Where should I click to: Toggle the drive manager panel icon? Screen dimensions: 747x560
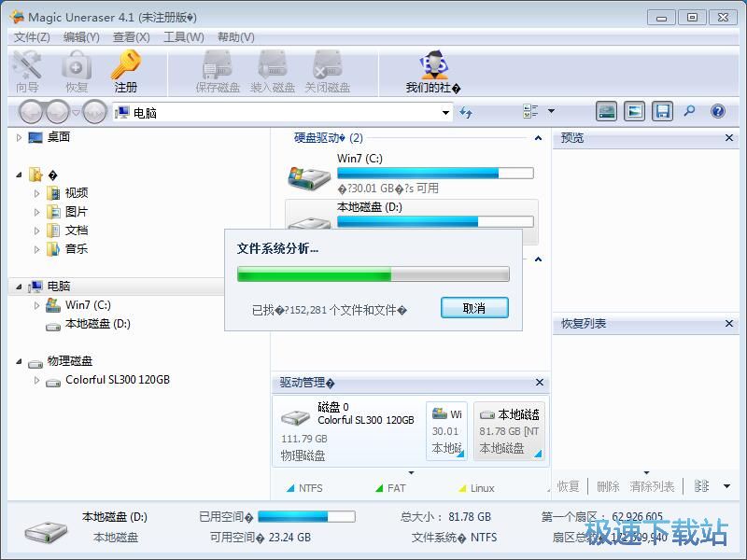[x=606, y=112]
